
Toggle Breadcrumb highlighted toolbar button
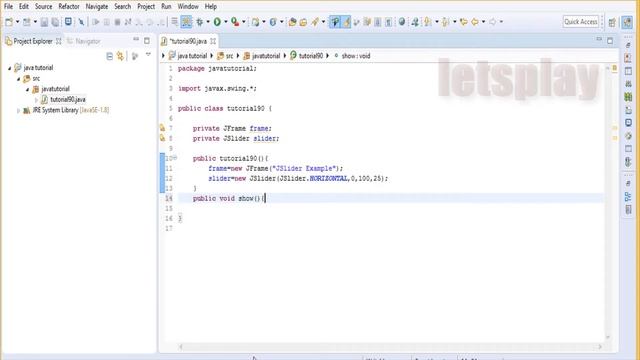click(x=335, y=22)
